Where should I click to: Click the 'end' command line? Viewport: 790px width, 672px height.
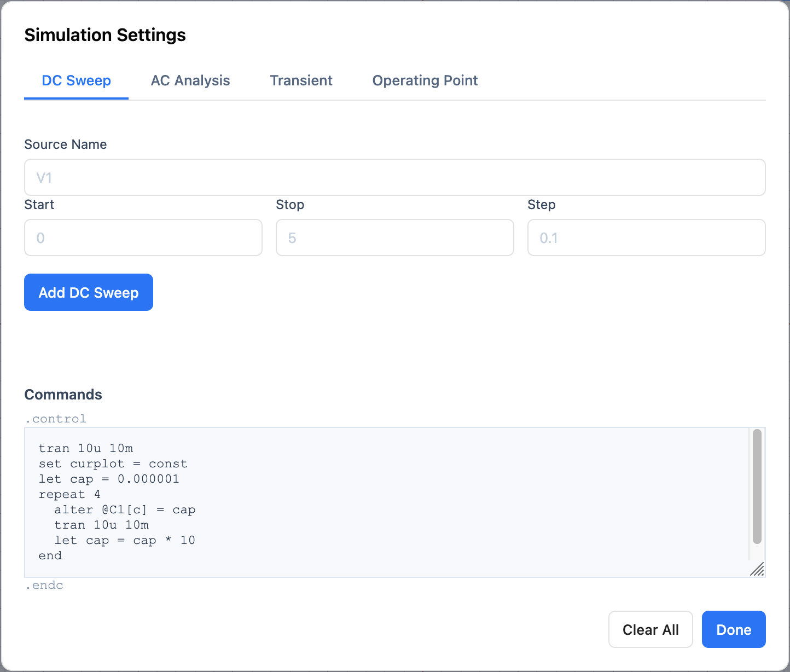click(50, 555)
